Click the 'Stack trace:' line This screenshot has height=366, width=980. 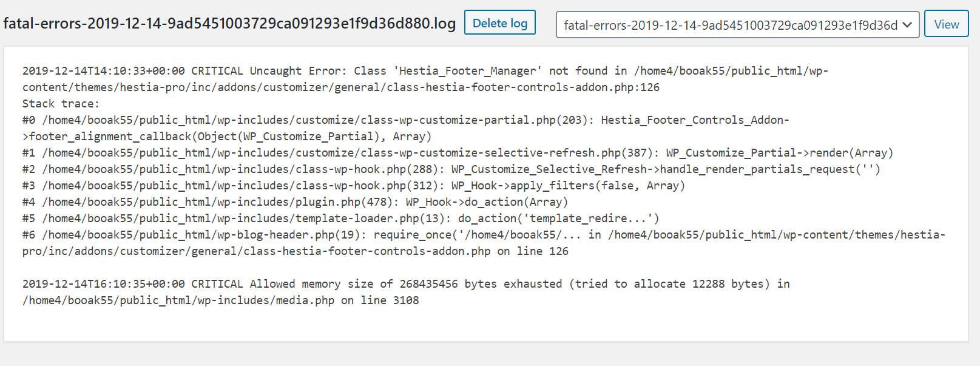coord(61,104)
